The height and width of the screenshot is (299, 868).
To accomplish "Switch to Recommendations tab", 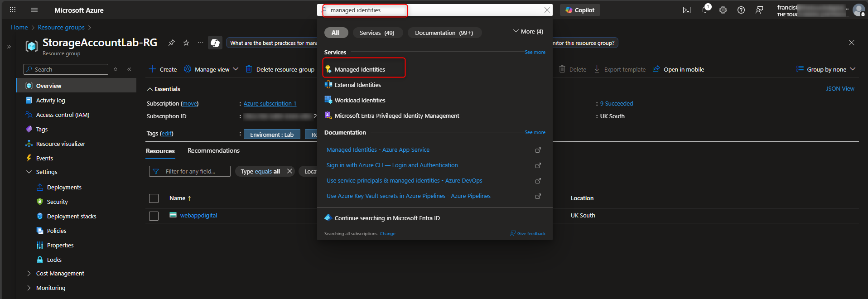I will pos(213,150).
